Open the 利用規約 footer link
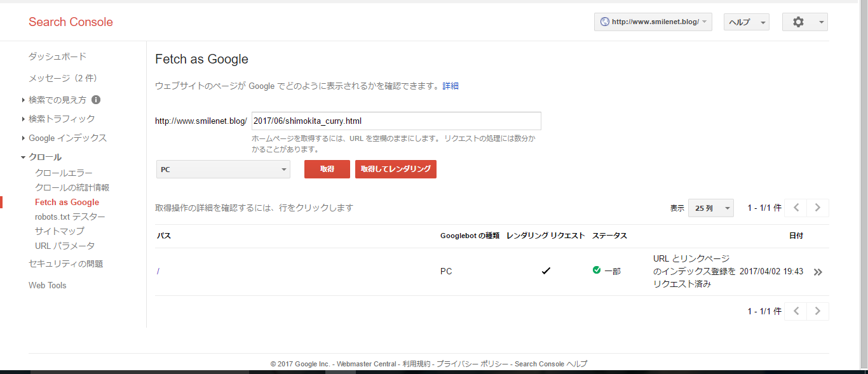The width and height of the screenshot is (868, 374). pos(417,364)
